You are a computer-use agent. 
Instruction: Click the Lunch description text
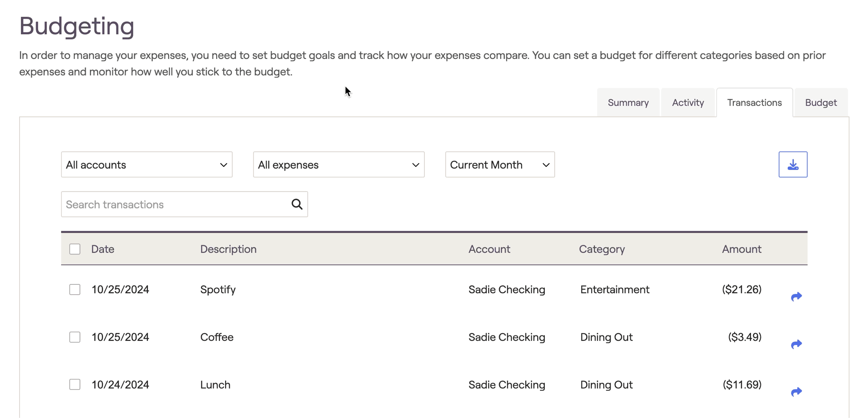click(215, 385)
